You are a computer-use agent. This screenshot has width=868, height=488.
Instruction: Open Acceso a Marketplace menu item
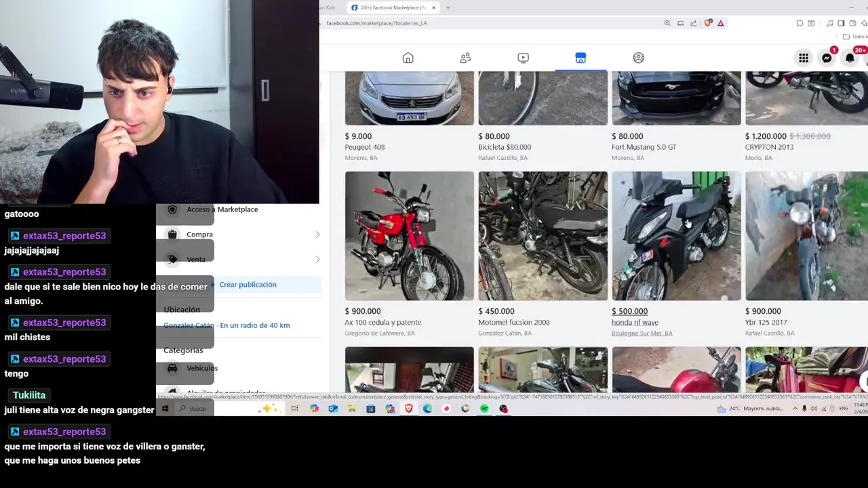tap(222, 209)
